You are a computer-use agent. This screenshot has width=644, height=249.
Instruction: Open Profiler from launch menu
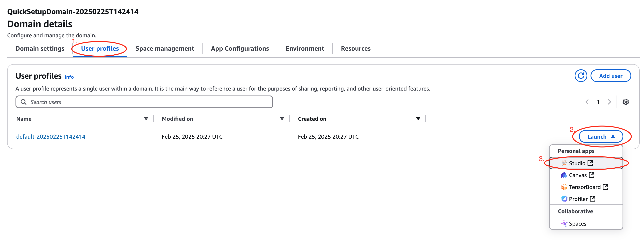coord(578,199)
